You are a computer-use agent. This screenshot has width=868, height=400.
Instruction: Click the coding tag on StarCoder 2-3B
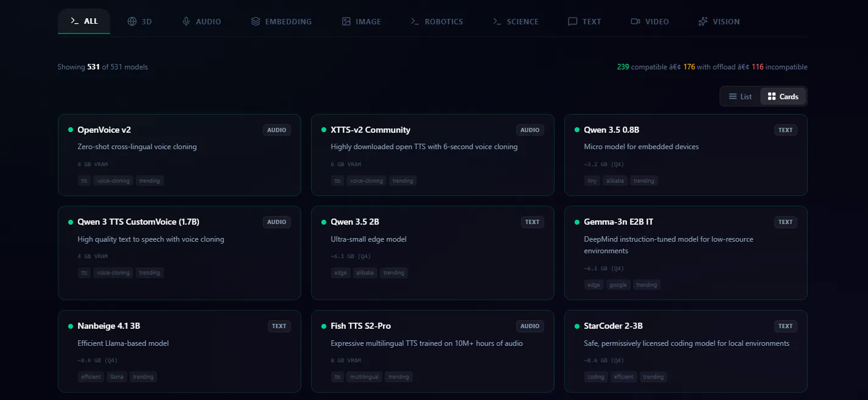point(596,377)
